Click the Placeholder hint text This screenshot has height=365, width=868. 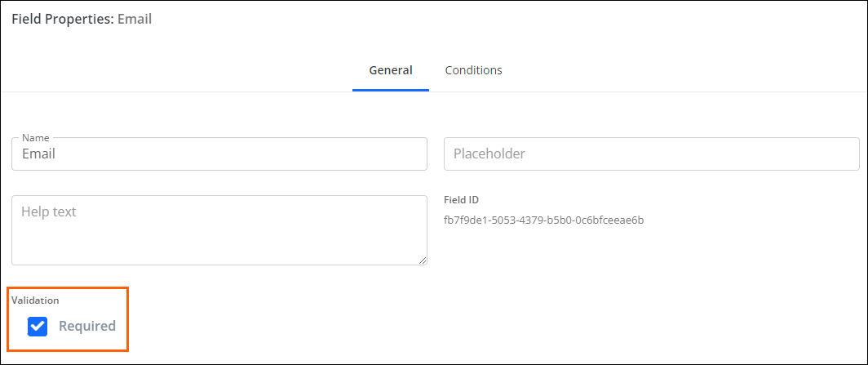pos(489,154)
